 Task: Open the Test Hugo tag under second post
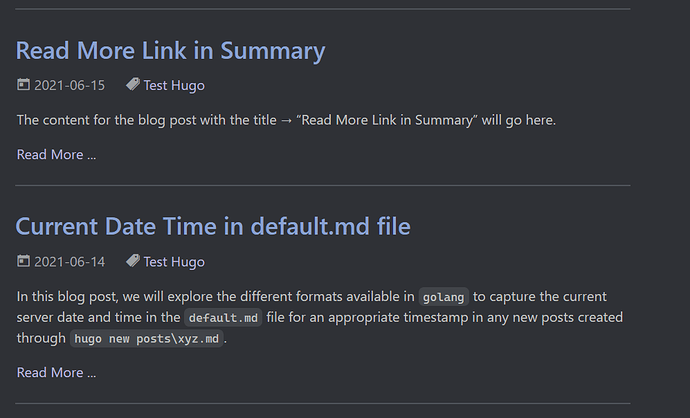click(174, 262)
